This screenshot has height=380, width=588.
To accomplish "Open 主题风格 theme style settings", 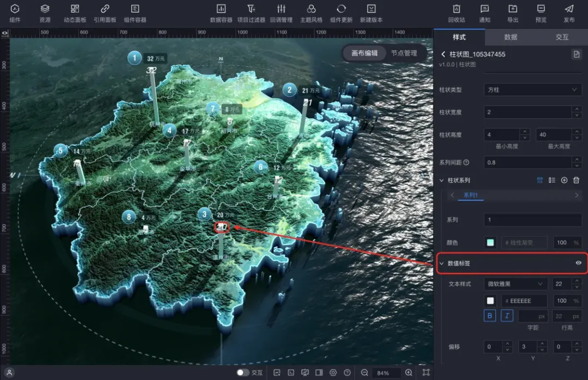I will pyautogui.click(x=311, y=14).
